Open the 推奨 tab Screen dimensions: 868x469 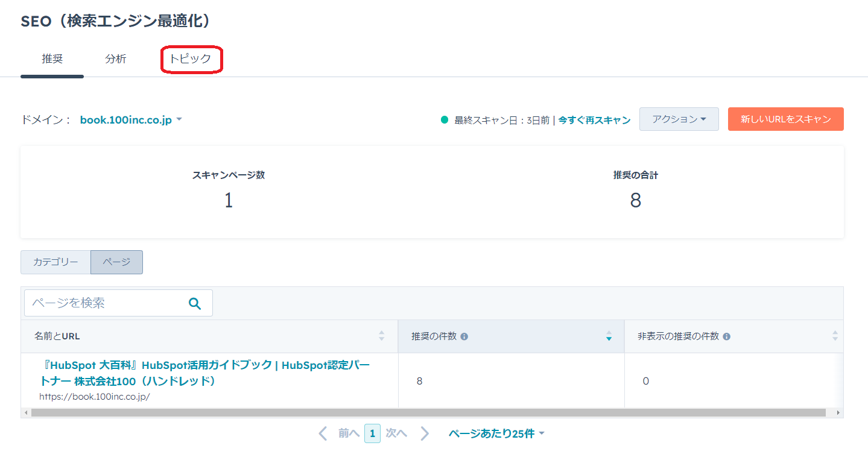pyautogui.click(x=52, y=59)
